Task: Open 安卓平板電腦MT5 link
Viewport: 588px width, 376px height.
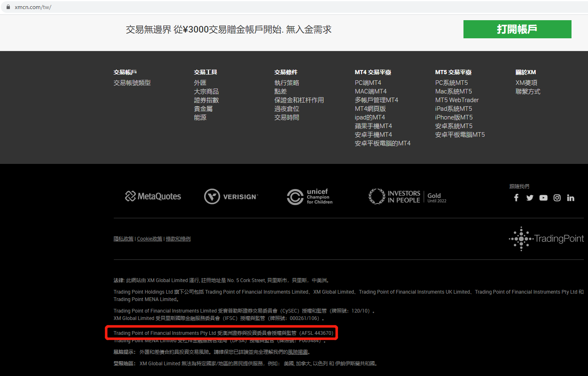Action: 460,135
